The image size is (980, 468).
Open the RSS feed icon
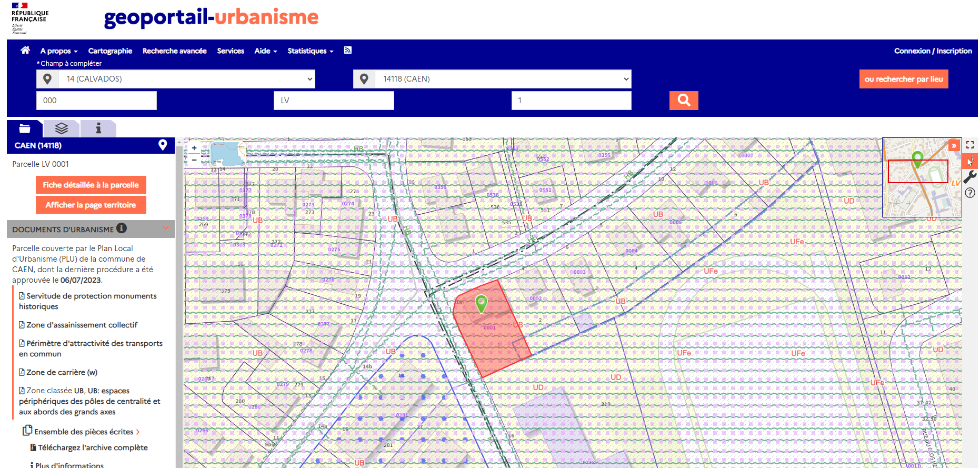348,51
